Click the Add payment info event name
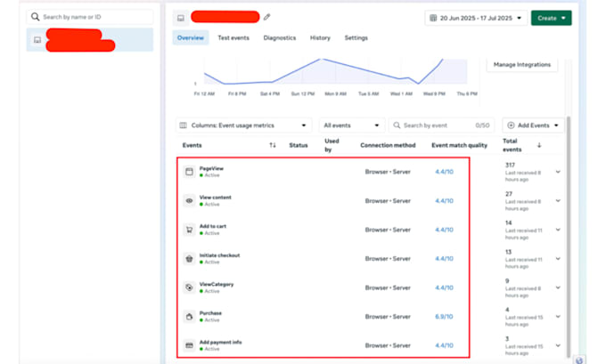Image resolution: width=606 pixels, height=364 pixels. pyautogui.click(x=221, y=342)
